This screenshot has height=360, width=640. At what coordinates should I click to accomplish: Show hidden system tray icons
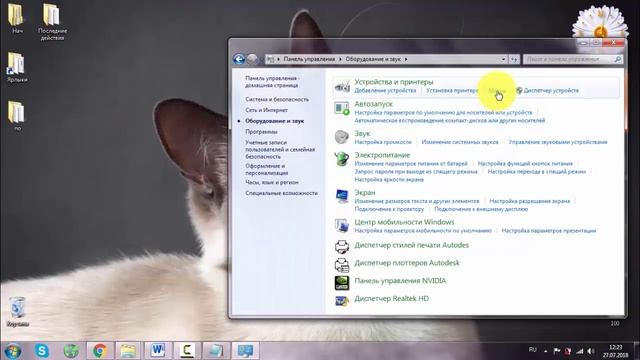[545, 351]
